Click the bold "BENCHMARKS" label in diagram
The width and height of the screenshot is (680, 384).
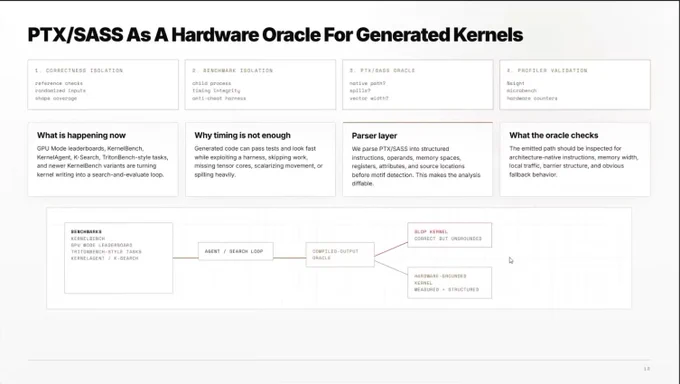point(86,232)
